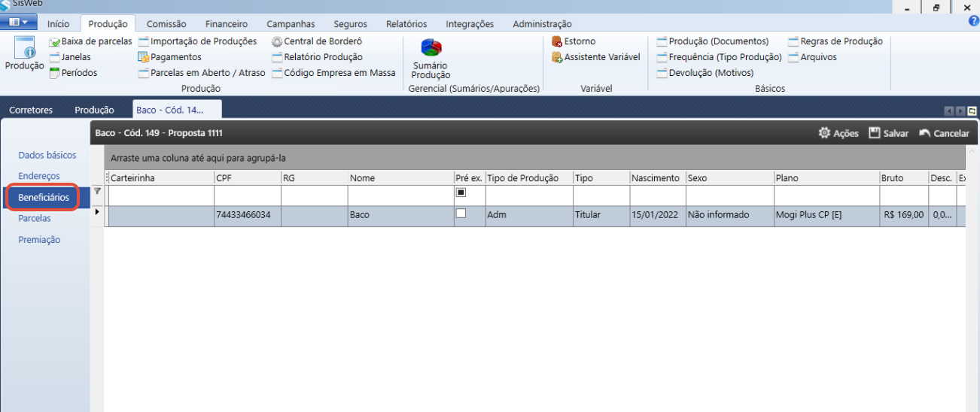Open the Campanhas ribbon tab
This screenshot has height=412, width=980.
tap(291, 24)
